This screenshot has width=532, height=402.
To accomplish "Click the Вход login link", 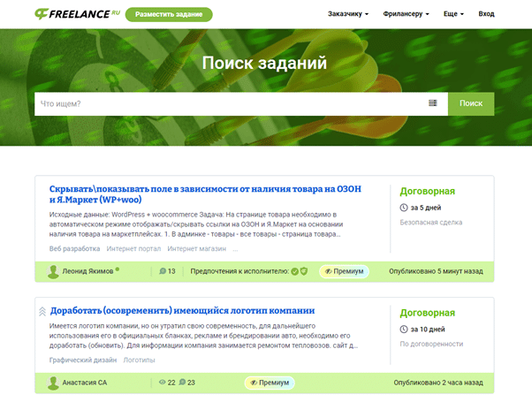I will pyautogui.click(x=486, y=14).
